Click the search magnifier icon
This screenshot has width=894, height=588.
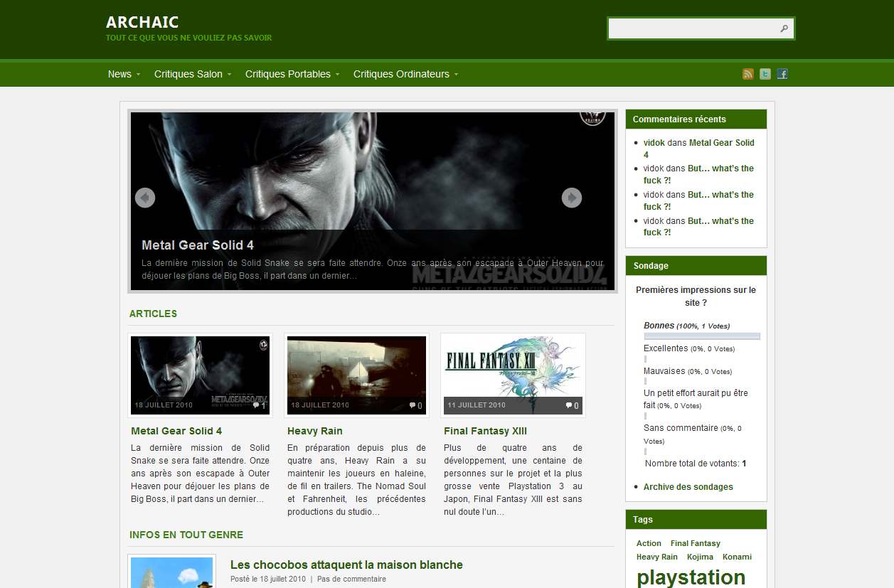784,28
